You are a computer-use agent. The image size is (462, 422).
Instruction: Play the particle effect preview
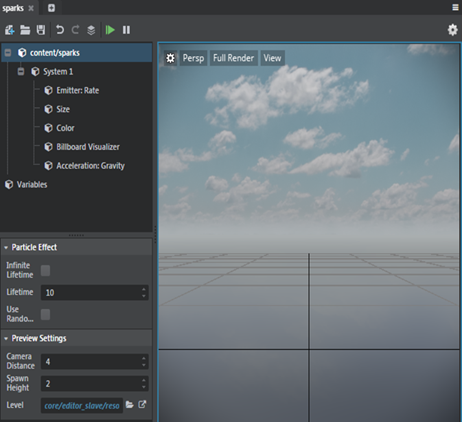(110, 30)
